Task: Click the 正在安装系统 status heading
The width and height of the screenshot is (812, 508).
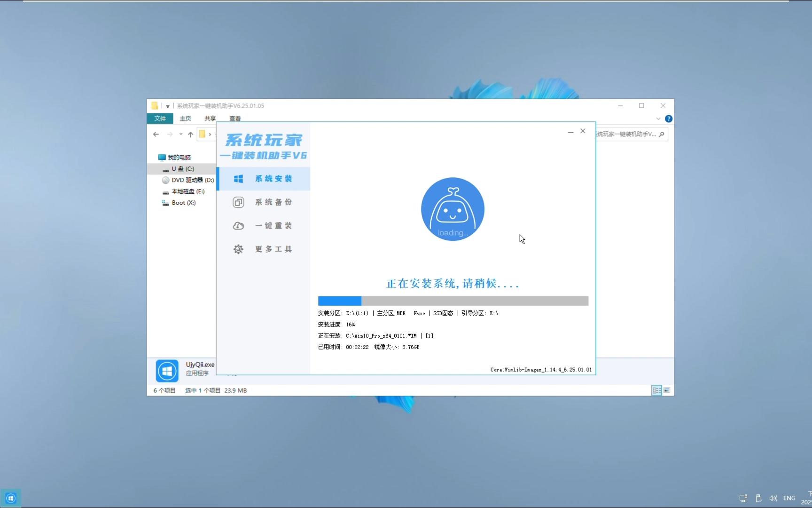Action: 453,284
